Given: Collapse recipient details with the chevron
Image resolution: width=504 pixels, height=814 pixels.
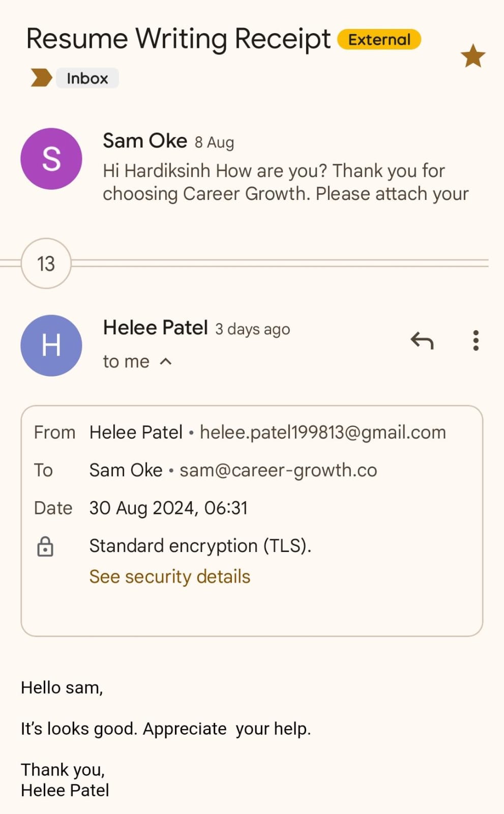Looking at the screenshot, I should tap(166, 362).
